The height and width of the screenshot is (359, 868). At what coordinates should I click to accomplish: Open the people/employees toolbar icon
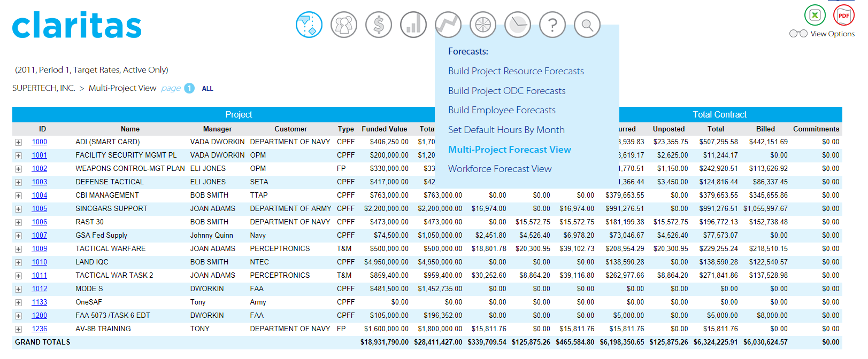(x=344, y=25)
